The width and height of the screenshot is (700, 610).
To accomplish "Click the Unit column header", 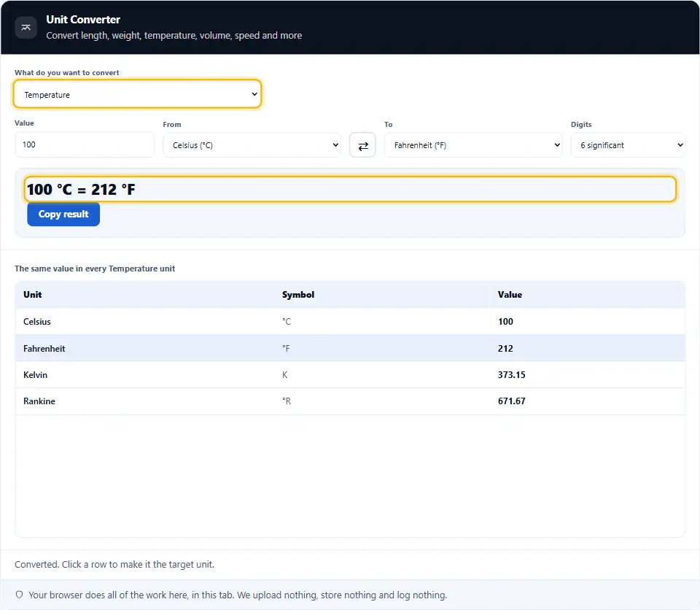I will [33, 295].
